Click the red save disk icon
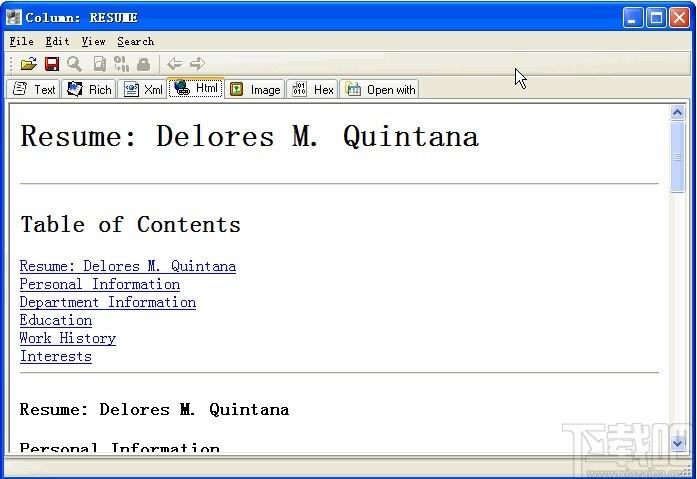This screenshot has height=479, width=697. pyautogui.click(x=52, y=64)
